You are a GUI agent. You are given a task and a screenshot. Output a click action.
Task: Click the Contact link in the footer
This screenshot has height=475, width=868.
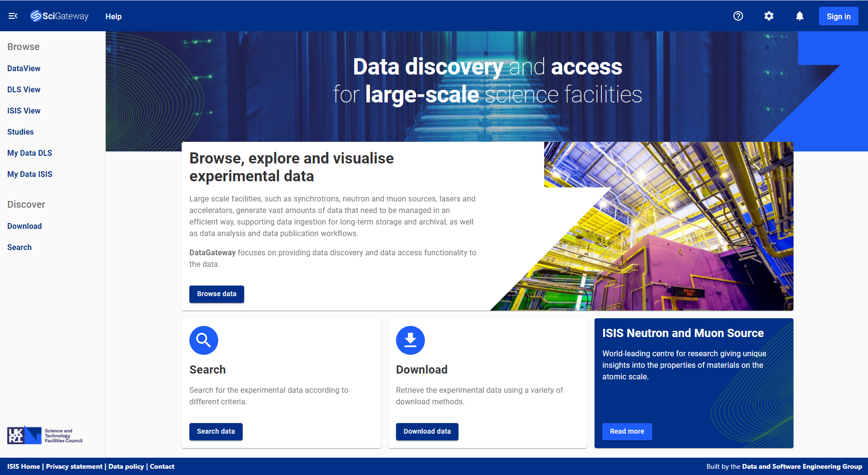point(162,466)
